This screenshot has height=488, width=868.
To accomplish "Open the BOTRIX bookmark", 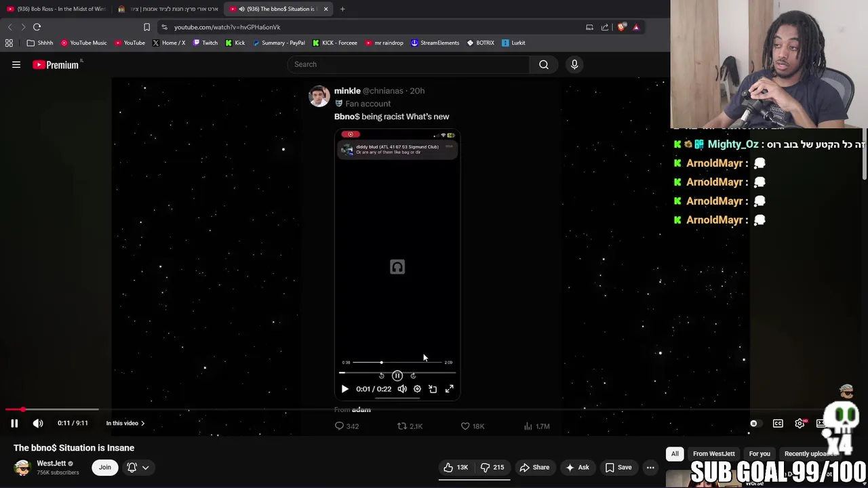I will [x=480, y=43].
